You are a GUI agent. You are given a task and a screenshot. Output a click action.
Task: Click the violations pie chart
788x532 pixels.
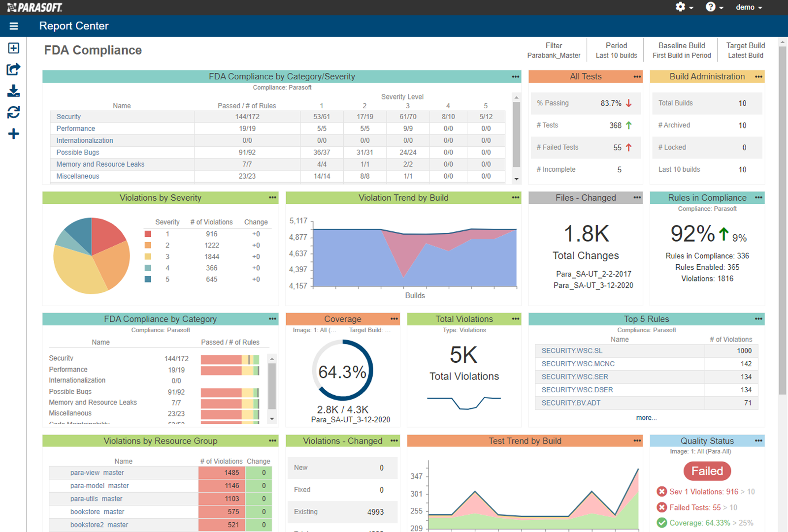click(x=92, y=256)
